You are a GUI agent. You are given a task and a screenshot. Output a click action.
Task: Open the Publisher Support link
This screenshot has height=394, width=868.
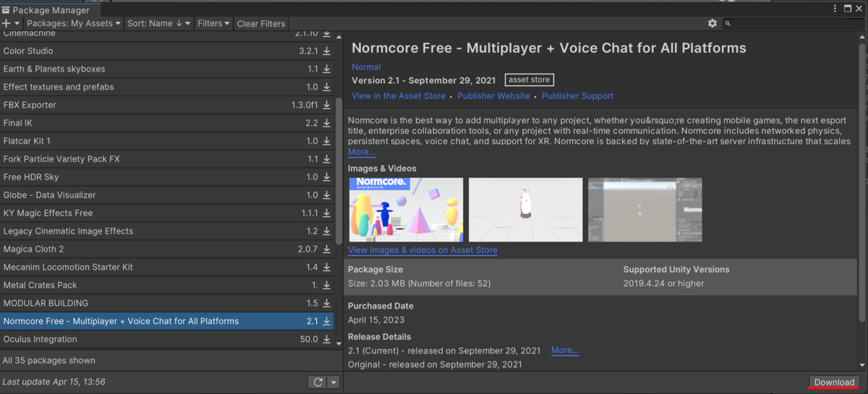click(x=577, y=96)
